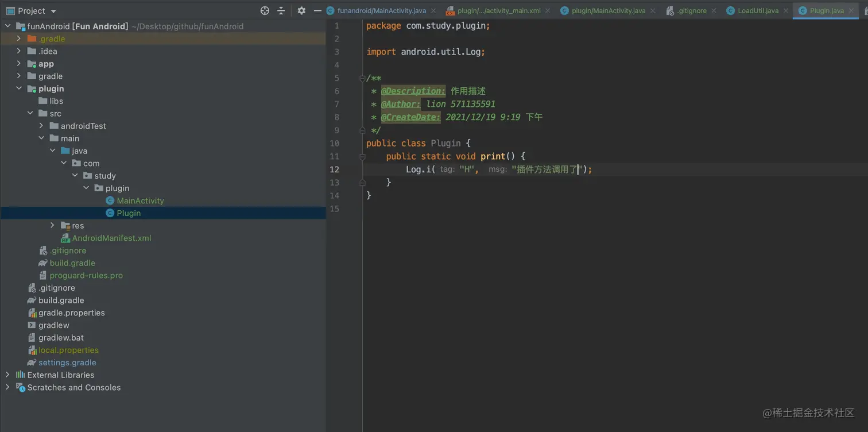Switch to the LoadUtil.java tab

pos(758,11)
